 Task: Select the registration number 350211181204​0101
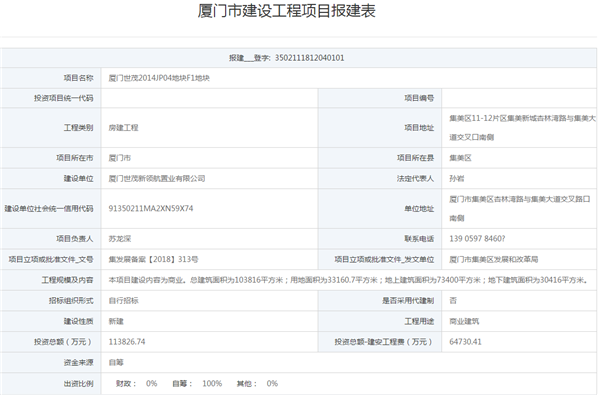coord(309,58)
